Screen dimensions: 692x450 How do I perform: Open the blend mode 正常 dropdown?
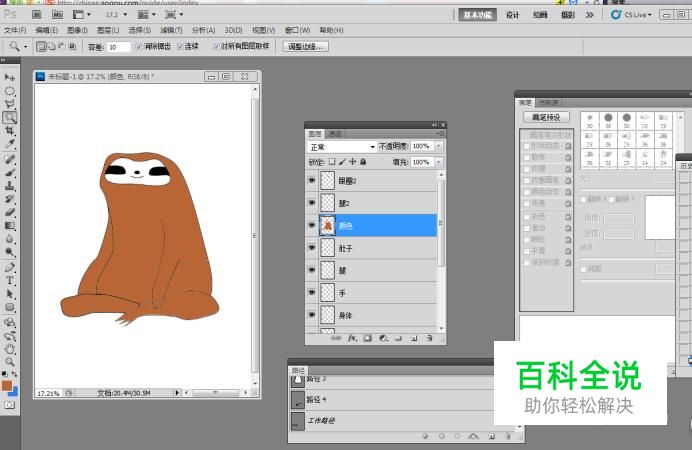click(x=342, y=146)
